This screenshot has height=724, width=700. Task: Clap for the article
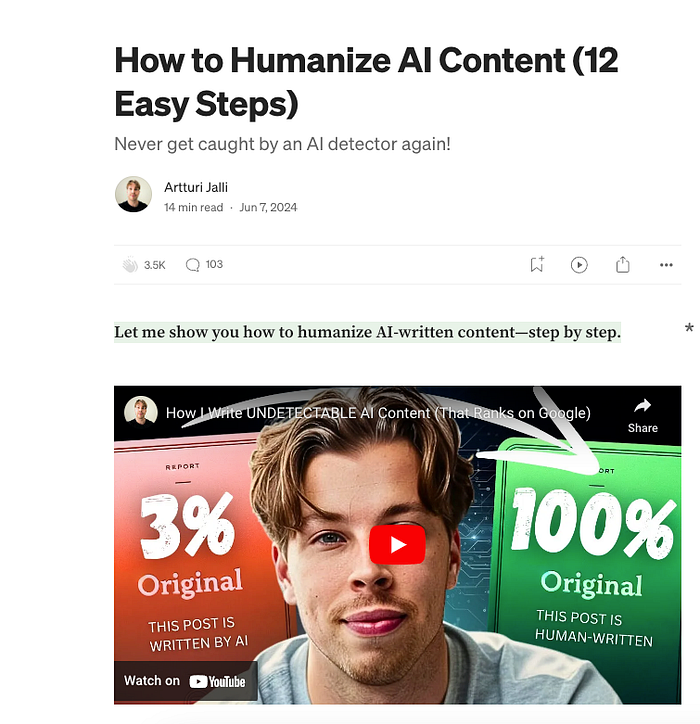point(130,265)
